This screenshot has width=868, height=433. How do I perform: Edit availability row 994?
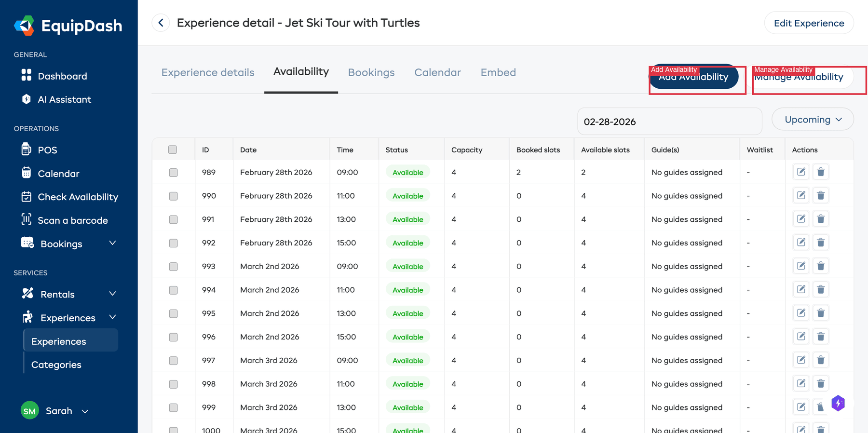point(801,290)
